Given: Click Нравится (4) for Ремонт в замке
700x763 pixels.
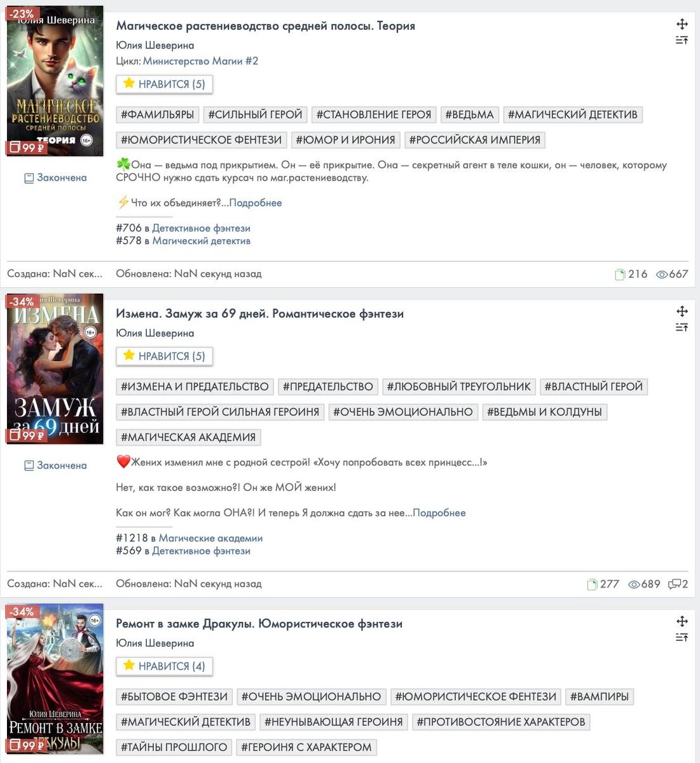Looking at the screenshot, I should coord(164,666).
